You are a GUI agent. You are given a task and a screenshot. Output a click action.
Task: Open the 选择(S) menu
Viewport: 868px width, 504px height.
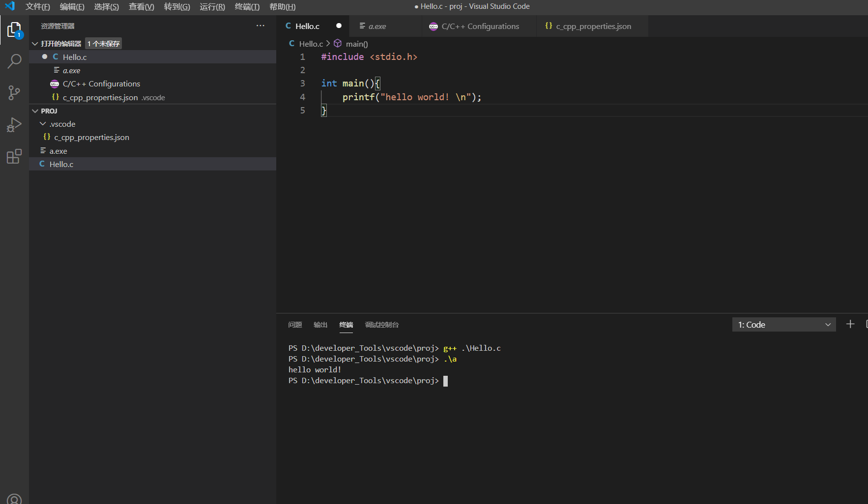pos(107,6)
